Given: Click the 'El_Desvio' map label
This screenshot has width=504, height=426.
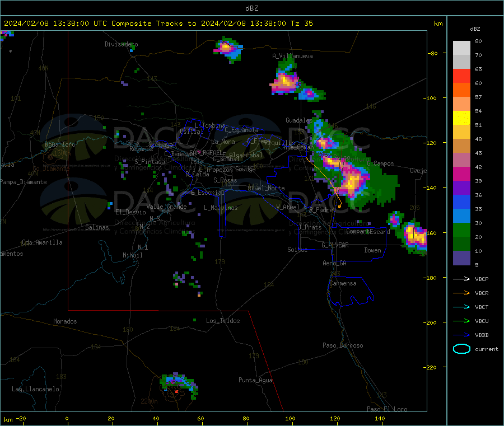Looking at the screenshot, I should [131, 212].
